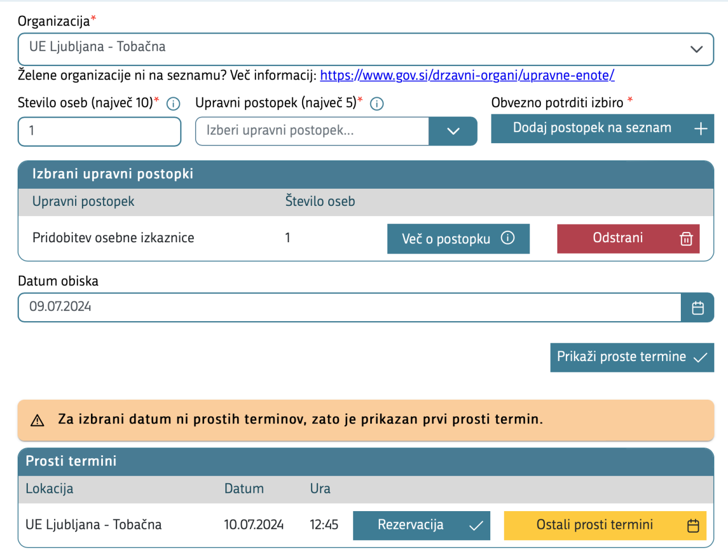Click the Več o postopku button text
Viewport: 728px width, 560px height.
[446, 239]
